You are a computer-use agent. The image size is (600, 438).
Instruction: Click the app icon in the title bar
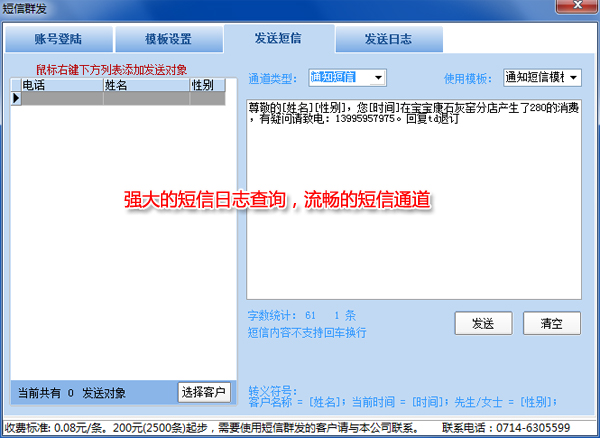10,9
